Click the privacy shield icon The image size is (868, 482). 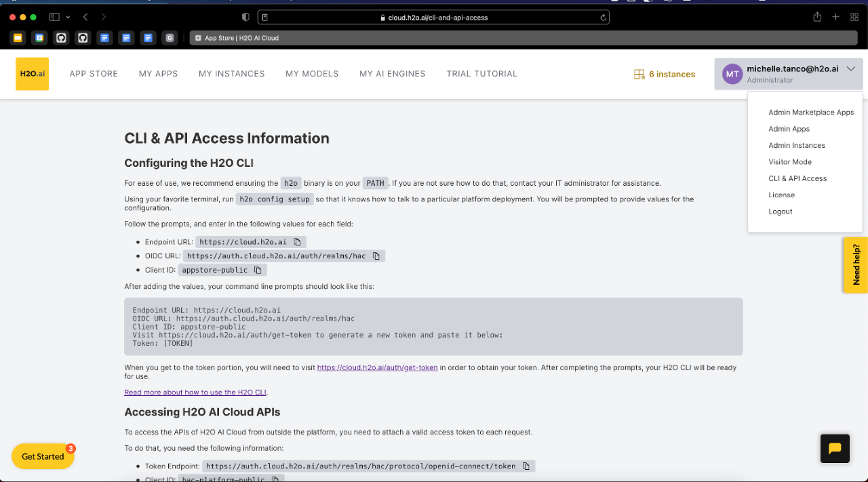click(x=245, y=17)
